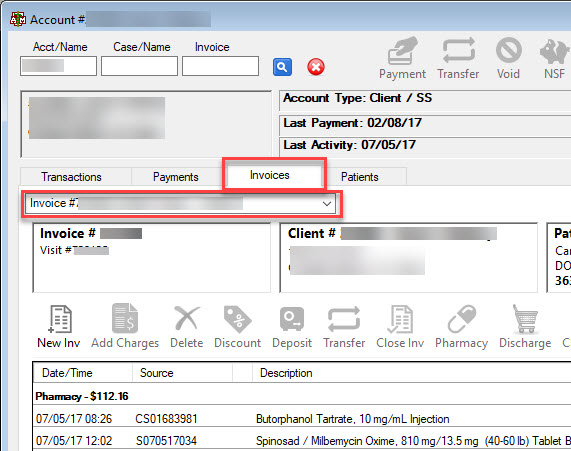The image size is (571, 451).
Task: Click the red clear X icon
Action: (316, 67)
